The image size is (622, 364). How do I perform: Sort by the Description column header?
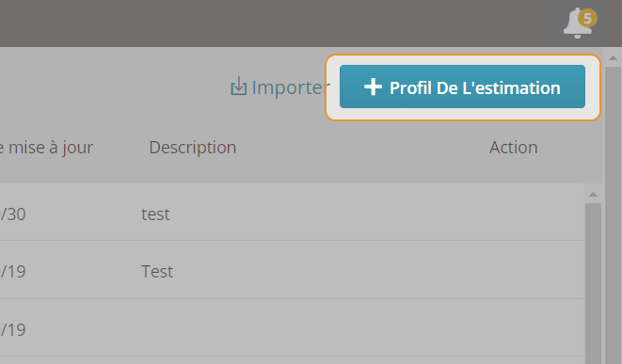pyautogui.click(x=193, y=148)
